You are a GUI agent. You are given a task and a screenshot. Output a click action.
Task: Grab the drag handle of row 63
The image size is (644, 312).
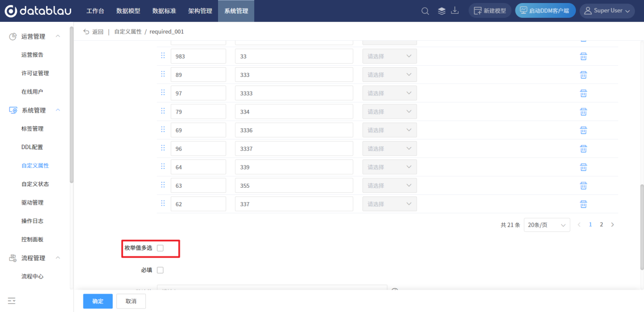tap(163, 185)
